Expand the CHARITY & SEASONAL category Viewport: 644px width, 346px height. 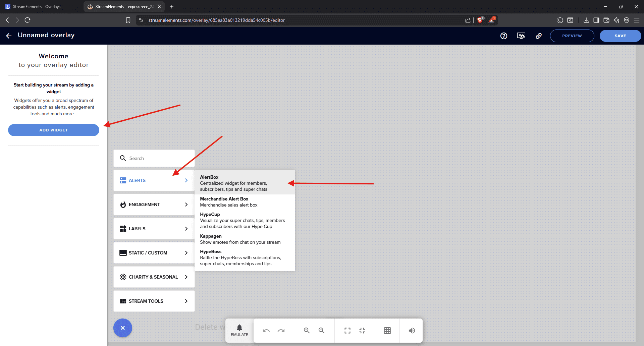154,277
